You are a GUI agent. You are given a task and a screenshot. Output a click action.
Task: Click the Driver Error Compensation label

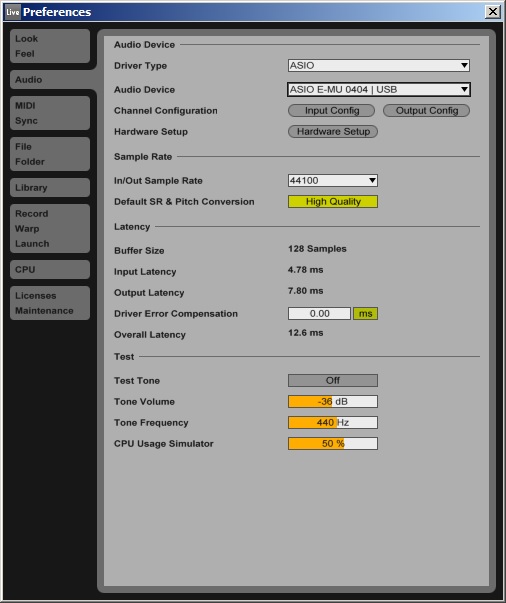click(176, 314)
